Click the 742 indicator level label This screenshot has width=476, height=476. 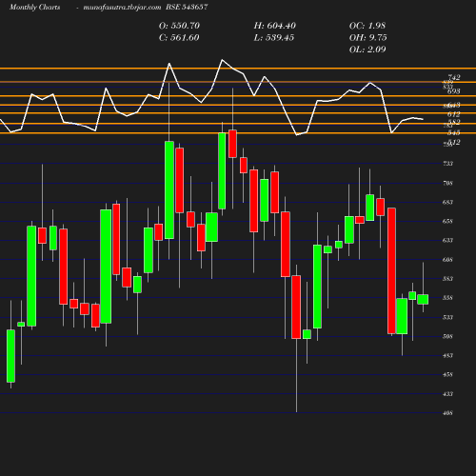(x=454, y=77)
